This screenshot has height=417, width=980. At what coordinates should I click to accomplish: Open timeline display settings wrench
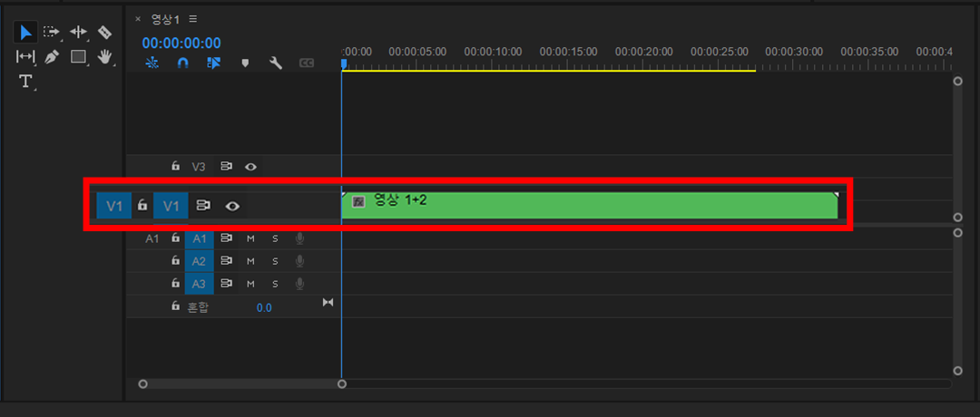coord(276,63)
